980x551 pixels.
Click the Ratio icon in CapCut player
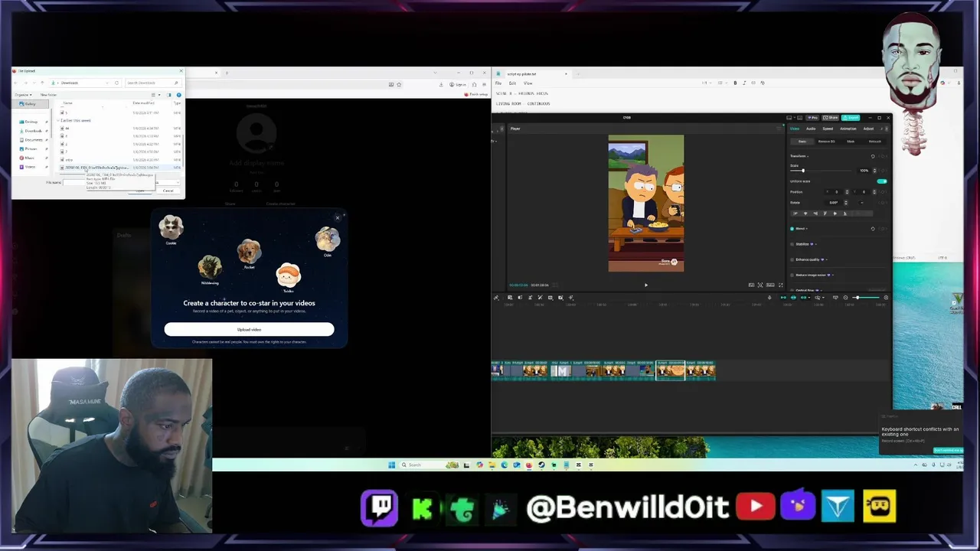point(770,285)
